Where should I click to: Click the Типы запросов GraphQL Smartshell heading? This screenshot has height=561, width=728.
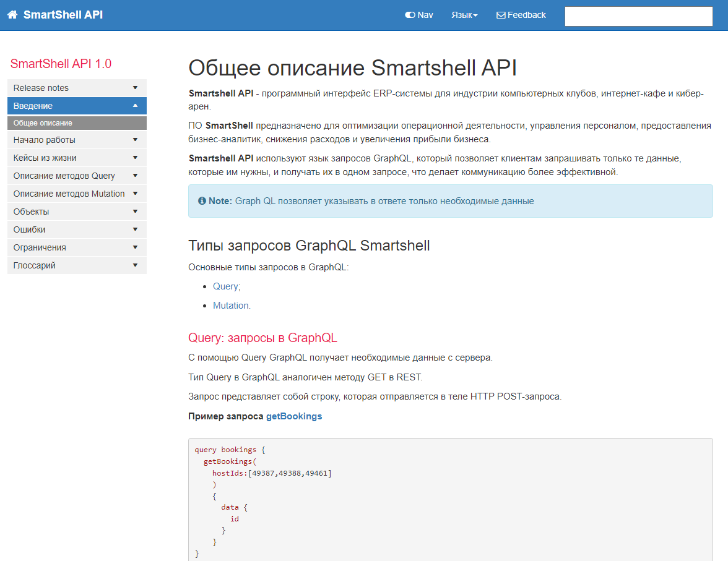[310, 246]
